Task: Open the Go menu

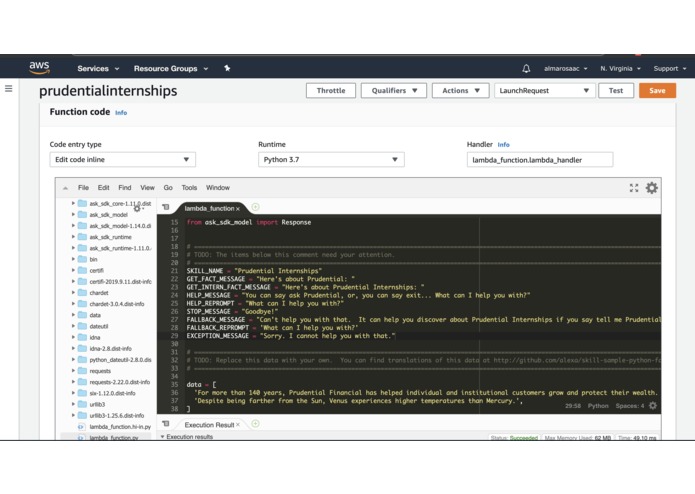Action: (x=168, y=188)
